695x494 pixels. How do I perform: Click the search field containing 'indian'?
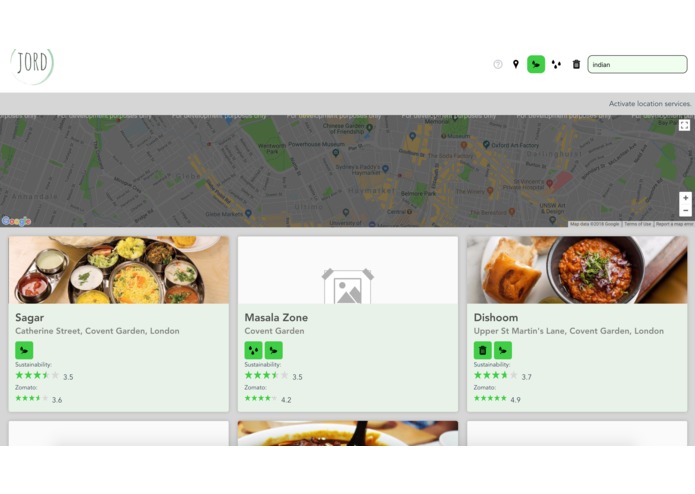(x=637, y=64)
